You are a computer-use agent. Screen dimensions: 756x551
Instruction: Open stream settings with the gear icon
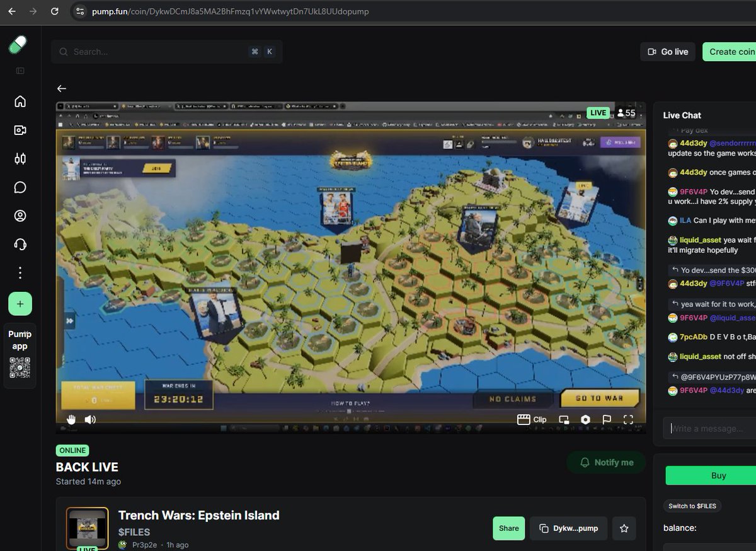pos(585,419)
